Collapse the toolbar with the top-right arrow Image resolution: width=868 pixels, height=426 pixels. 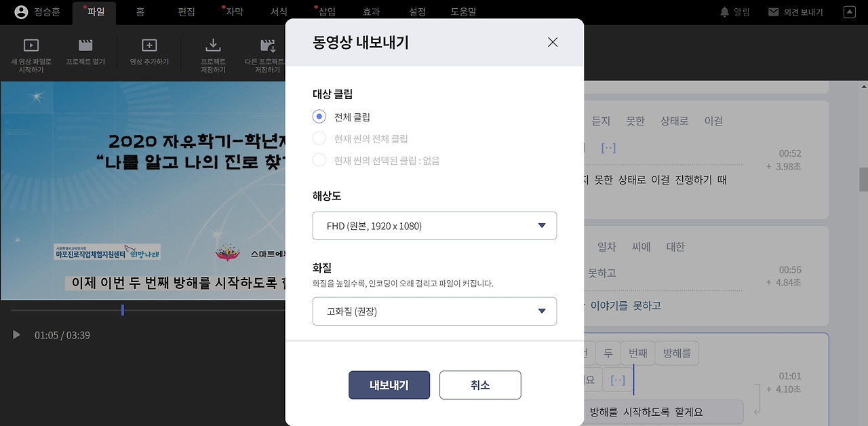(850, 11)
